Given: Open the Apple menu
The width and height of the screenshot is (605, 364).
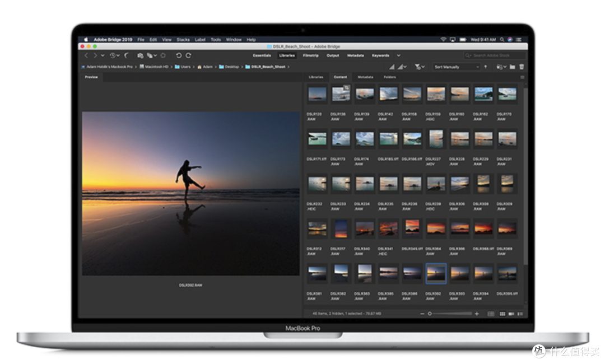Looking at the screenshot, I should tap(86, 39).
